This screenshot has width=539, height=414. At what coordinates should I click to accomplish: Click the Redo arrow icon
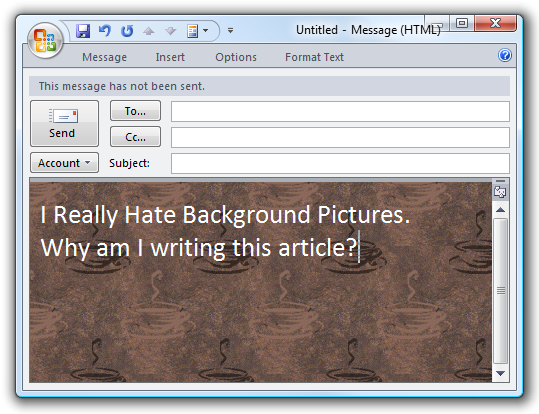click(x=127, y=31)
